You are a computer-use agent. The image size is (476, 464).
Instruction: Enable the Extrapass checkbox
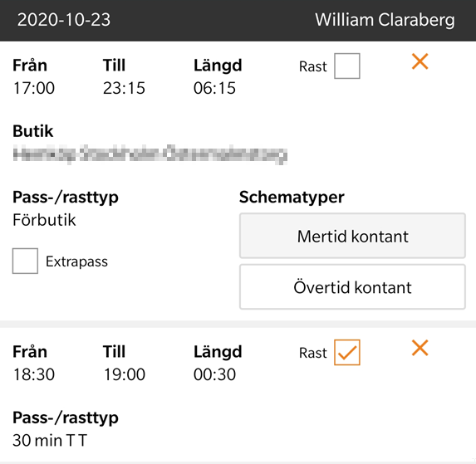25,261
